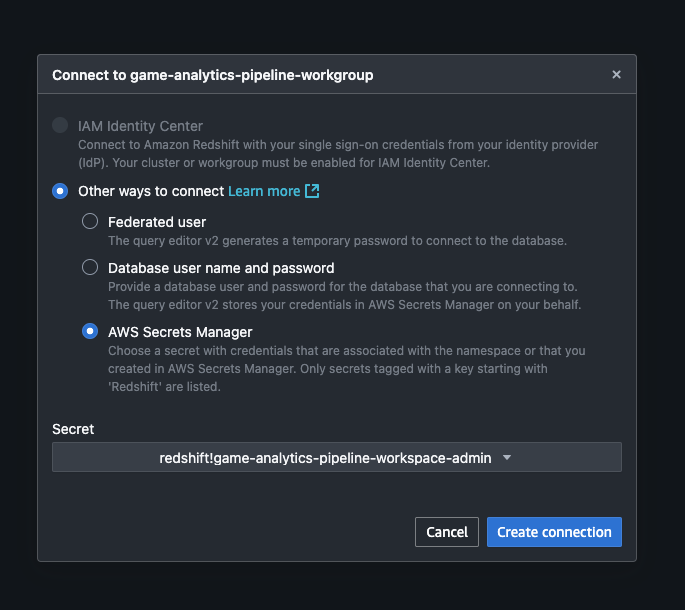The image size is (685, 610).
Task: Click the Create connection button
Action: [554, 532]
